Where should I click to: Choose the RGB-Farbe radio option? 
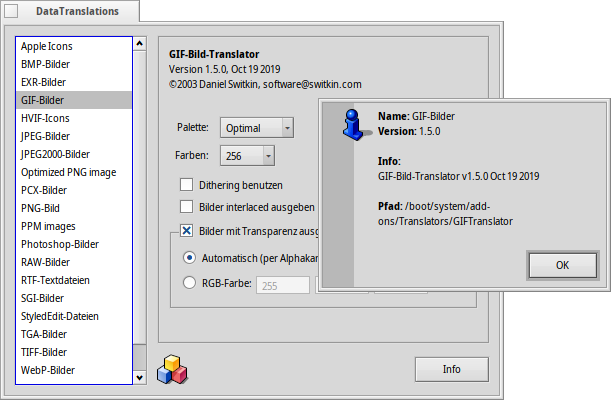point(190,284)
